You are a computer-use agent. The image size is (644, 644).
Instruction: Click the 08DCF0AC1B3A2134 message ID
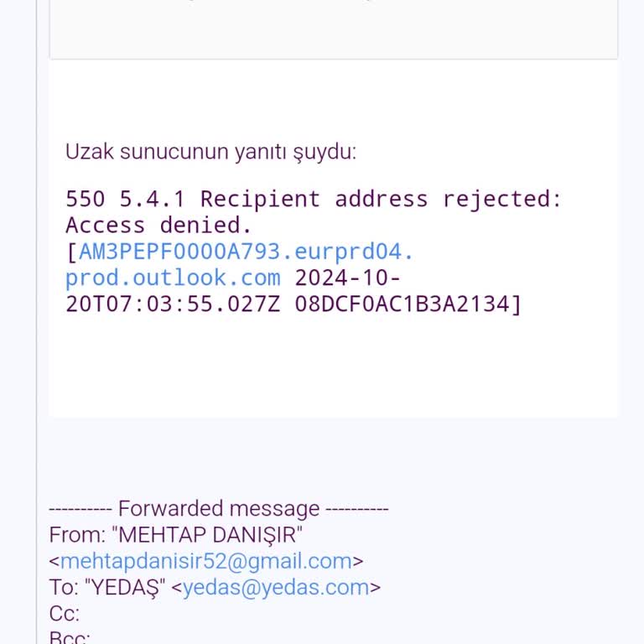pyautogui.click(x=402, y=304)
